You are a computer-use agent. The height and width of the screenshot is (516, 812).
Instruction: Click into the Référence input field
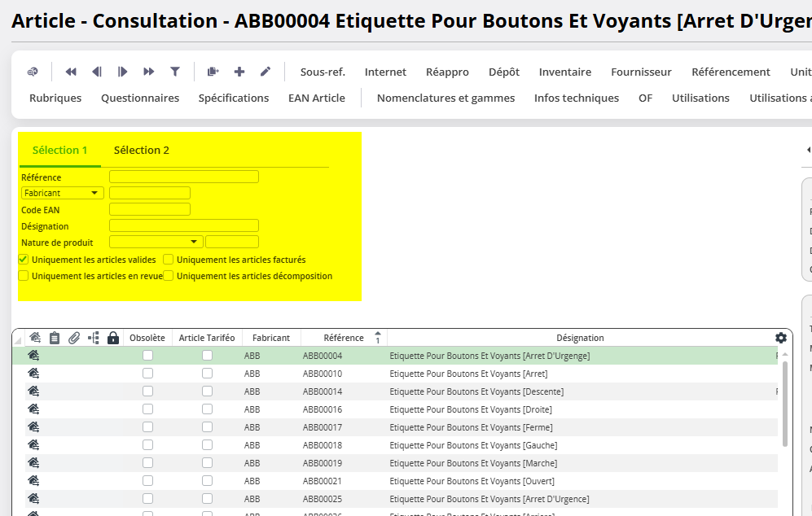184,177
